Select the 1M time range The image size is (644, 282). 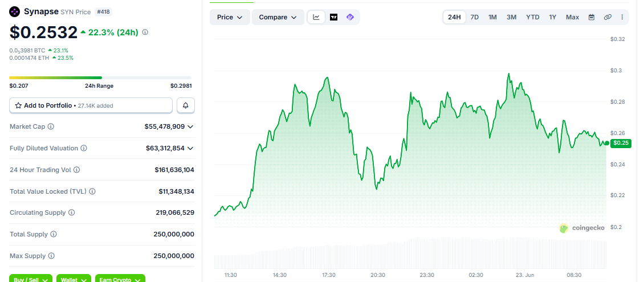pos(492,17)
